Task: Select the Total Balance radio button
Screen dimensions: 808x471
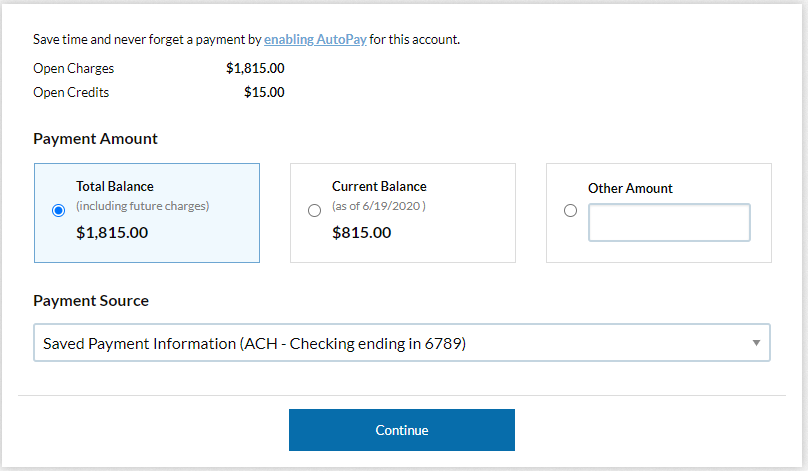Action: pyautogui.click(x=58, y=210)
